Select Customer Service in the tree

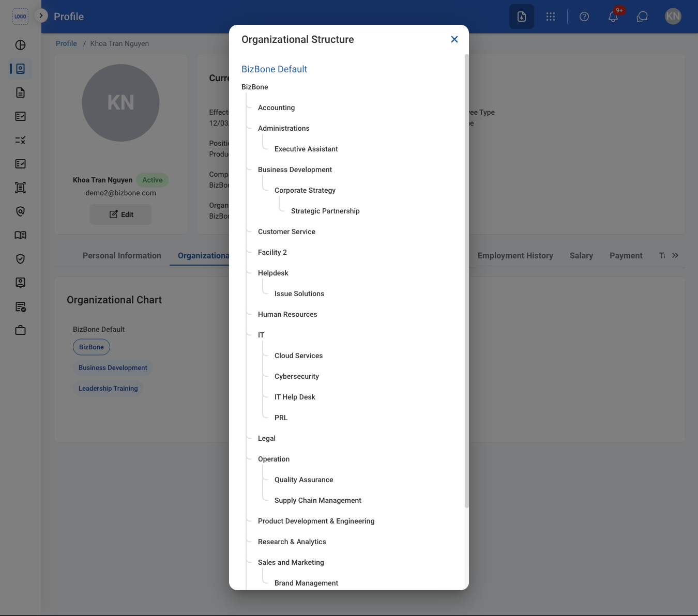286,232
